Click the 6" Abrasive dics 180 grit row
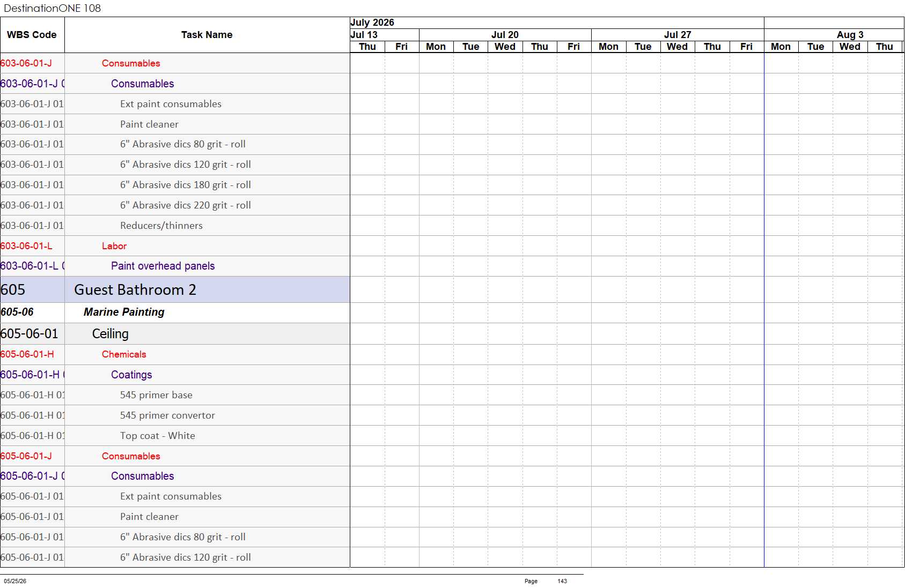The width and height of the screenshot is (905, 588). [175, 185]
